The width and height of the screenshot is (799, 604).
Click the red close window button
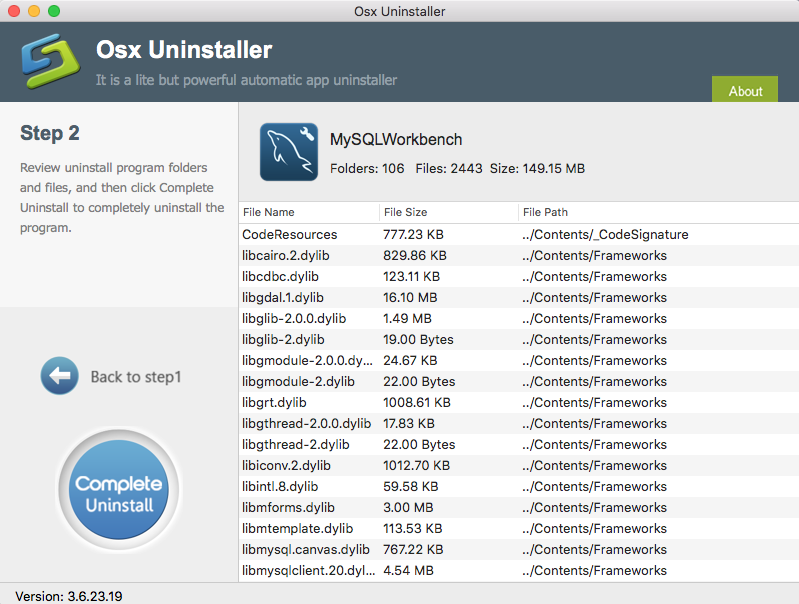coord(13,11)
